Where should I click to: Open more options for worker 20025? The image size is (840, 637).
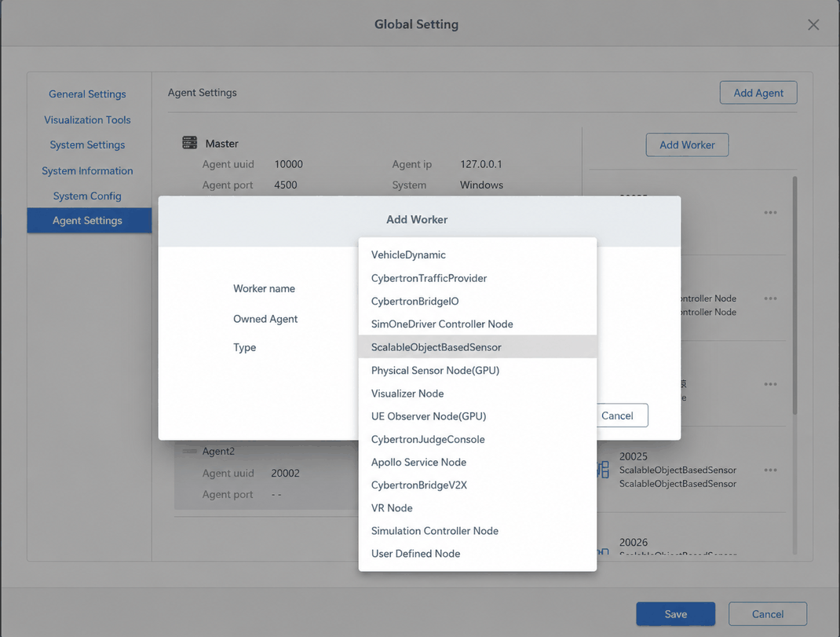pos(770,470)
